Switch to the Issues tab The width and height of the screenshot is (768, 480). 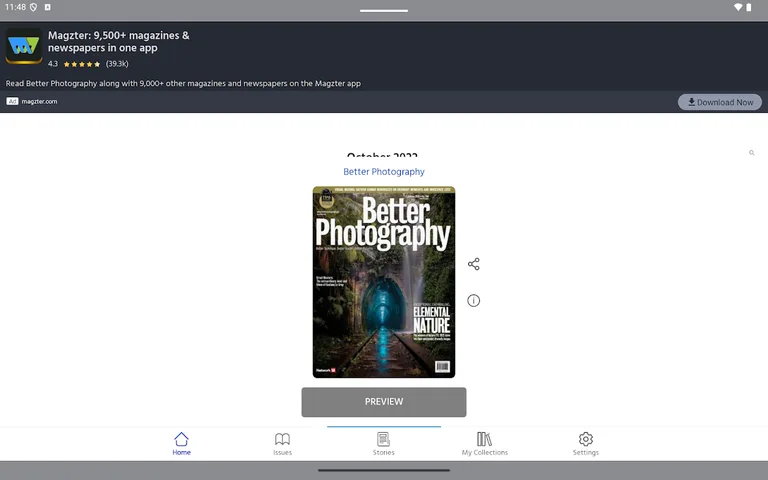click(x=282, y=443)
